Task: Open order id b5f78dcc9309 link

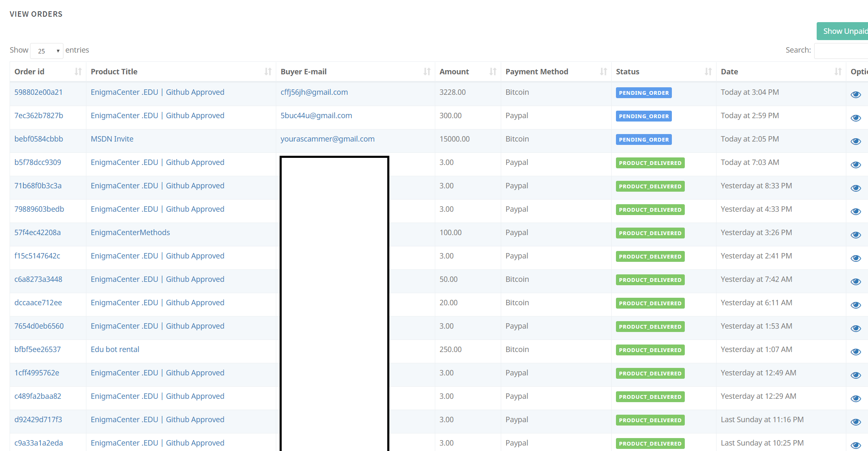Action: point(38,162)
